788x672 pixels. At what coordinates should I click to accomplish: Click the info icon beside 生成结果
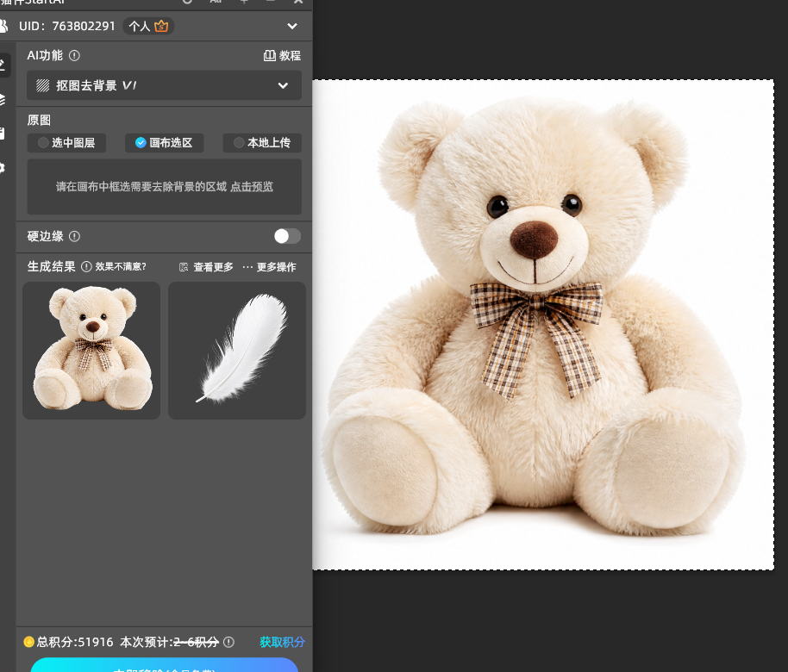point(86,267)
